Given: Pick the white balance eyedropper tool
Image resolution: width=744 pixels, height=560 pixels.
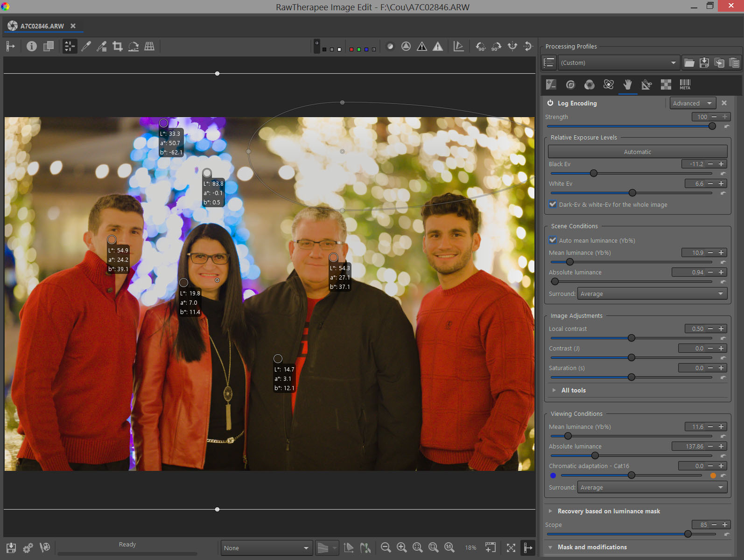Looking at the screenshot, I should [x=86, y=46].
